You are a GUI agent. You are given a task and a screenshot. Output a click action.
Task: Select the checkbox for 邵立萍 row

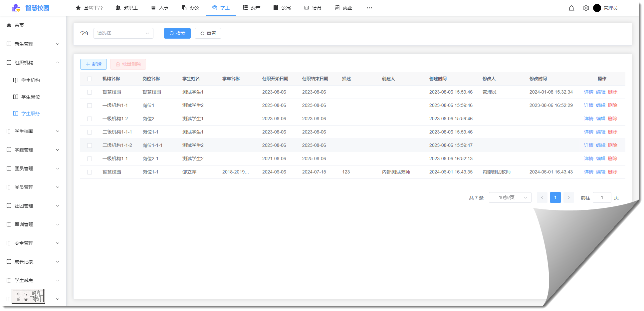click(x=90, y=172)
